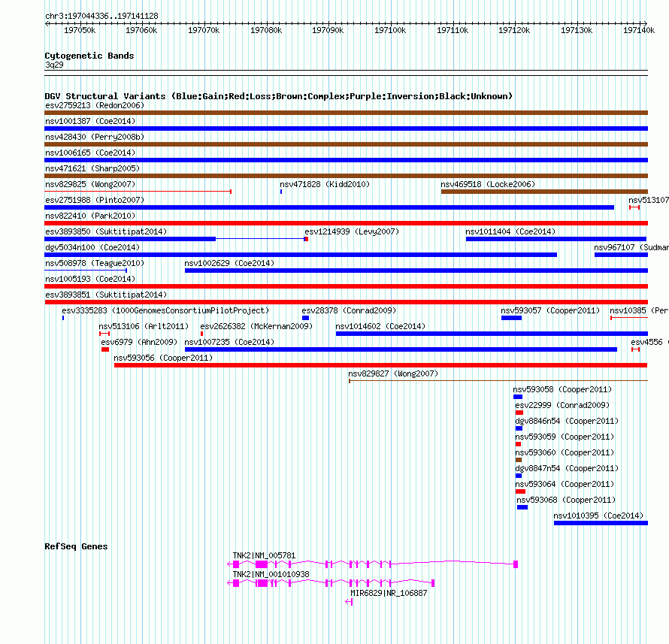The height and width of the screenshot is (644, 669).
Task: Click the nsv593058 (Cooper2011) label
Action: pyautogui.click(x=562, y=389)
